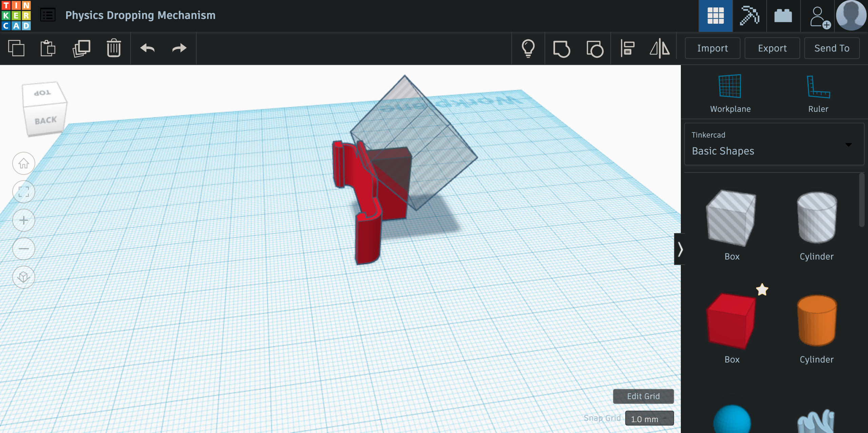Zoom in with the plus button
The image size is (868, 433).
pyautogui.click(x=24, y=220)
